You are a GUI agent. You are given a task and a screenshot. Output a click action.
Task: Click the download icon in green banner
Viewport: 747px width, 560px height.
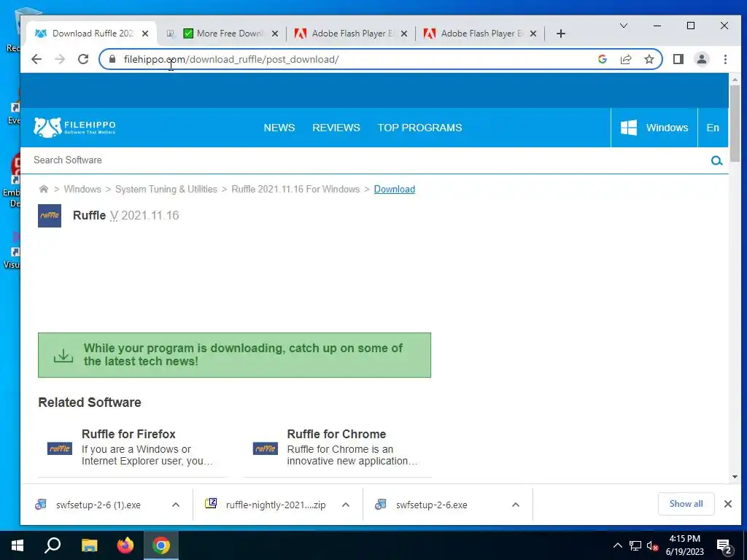coord(63,355)
